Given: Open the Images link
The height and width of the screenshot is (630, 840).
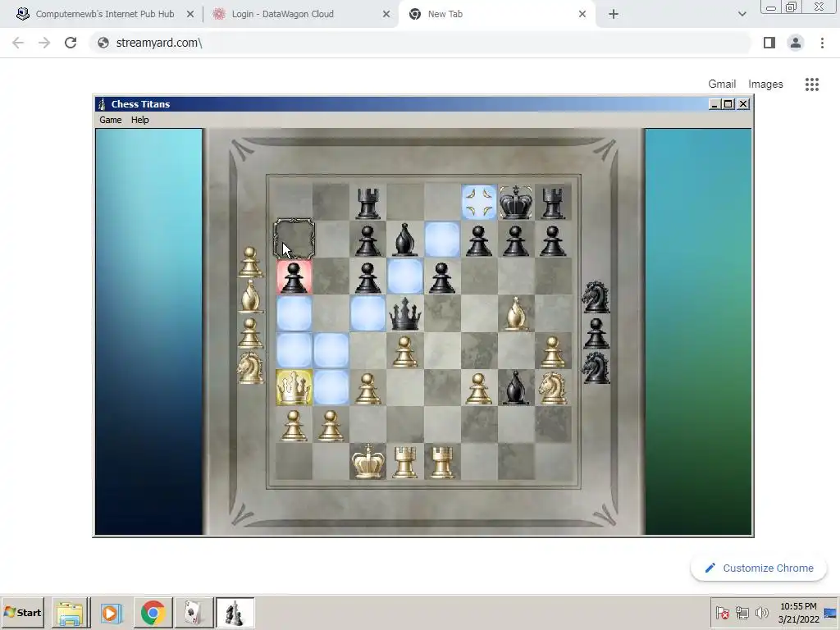Looking at the screenshot, I should (765, 84).
